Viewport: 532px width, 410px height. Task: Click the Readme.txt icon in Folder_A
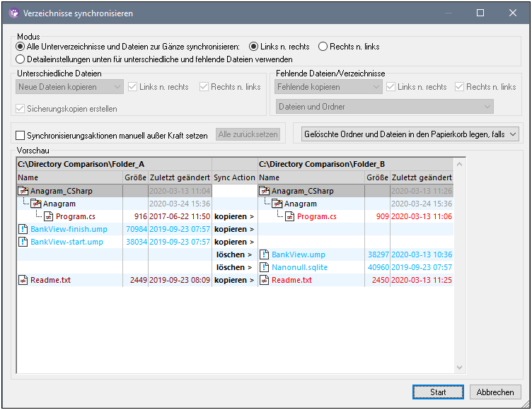pyautogui.click(x=23, y=281)
